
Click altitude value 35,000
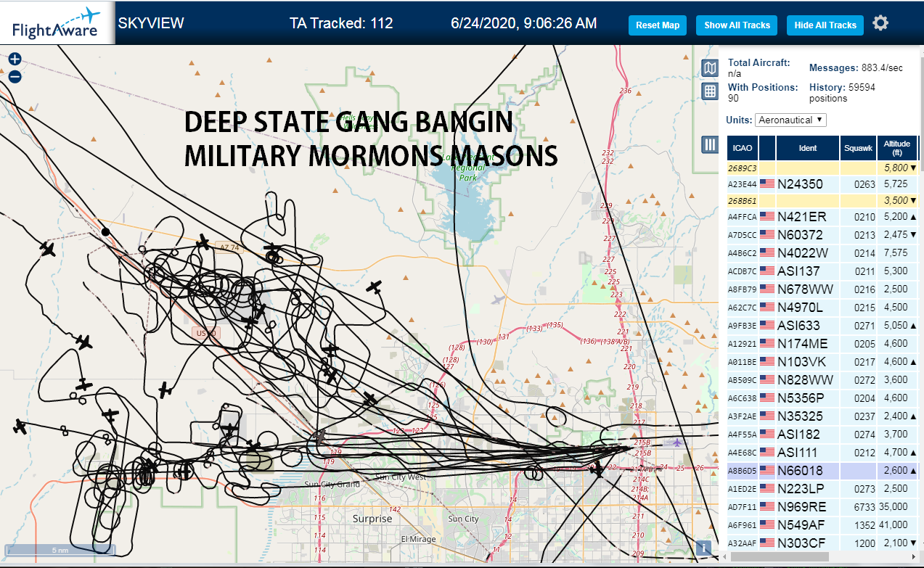click(x=895, y=506)
